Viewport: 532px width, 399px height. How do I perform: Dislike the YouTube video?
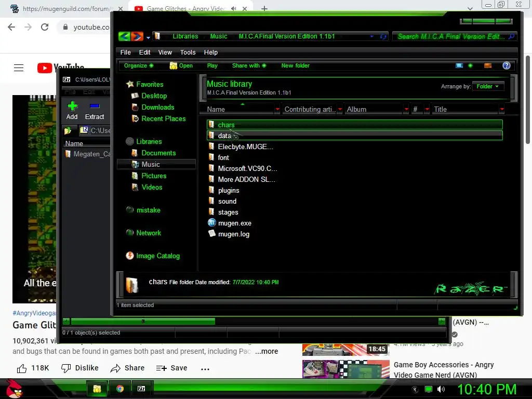coord(80,368)
